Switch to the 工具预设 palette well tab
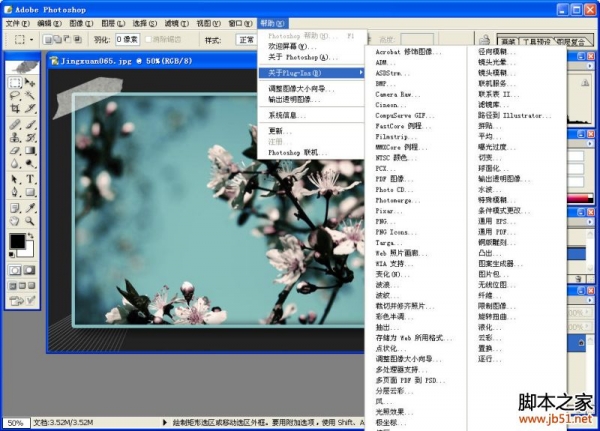 point(536,41)
